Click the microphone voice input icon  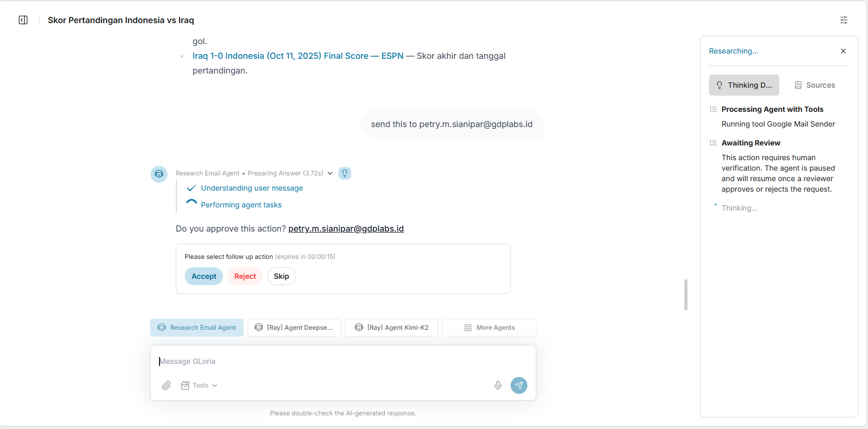(x=497, y=385)
